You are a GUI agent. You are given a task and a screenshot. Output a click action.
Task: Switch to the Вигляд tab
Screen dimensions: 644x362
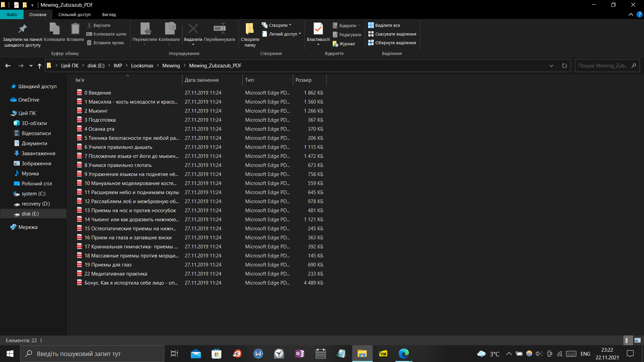pos(109,14)
